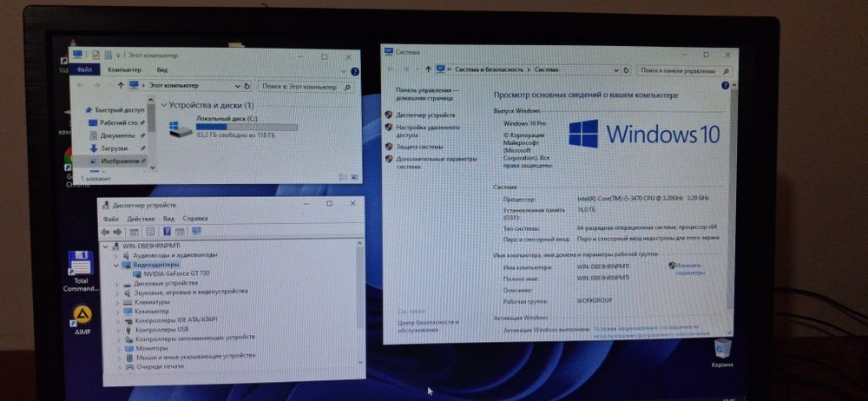Select Быстрый доступ in navigation pane
The height and width of the screenshot is (401, 868).
coord(114,109)
